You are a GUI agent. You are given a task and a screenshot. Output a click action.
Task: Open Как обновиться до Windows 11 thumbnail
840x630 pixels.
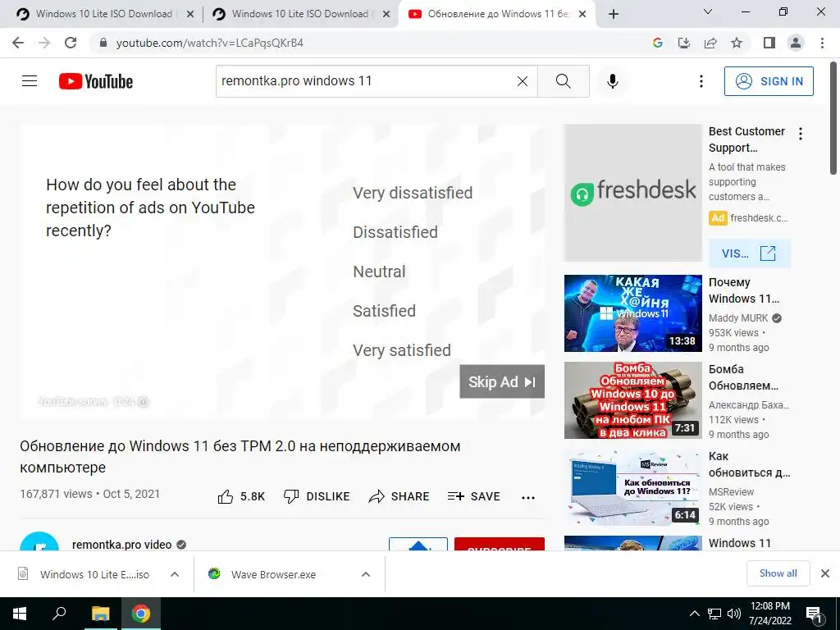(x=632, y=487)
